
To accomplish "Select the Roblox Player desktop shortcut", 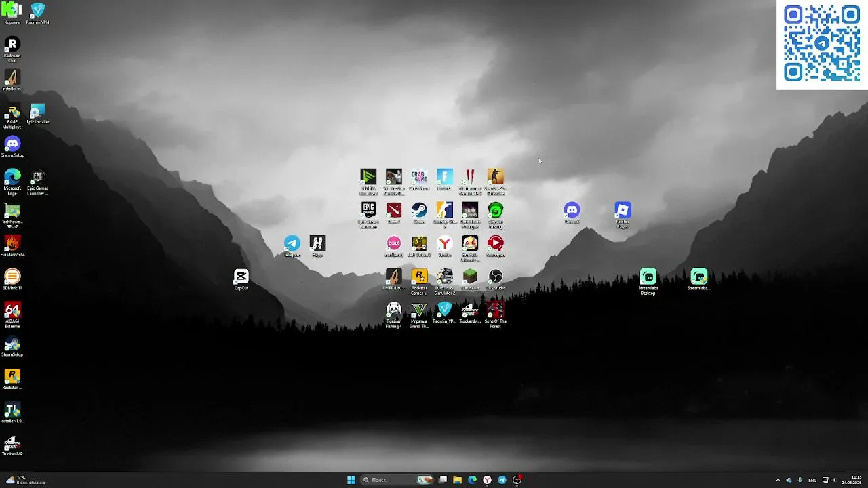I will pos(623,215).
